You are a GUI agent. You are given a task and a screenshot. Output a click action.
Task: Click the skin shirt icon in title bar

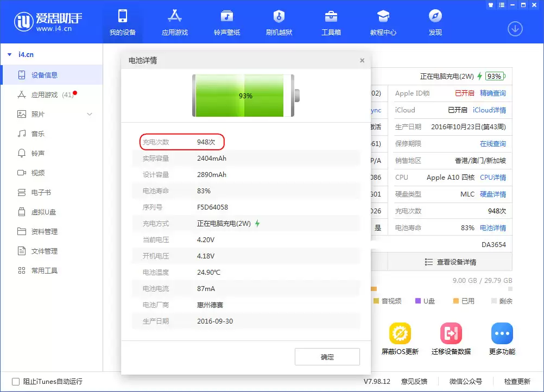[491, 5]
